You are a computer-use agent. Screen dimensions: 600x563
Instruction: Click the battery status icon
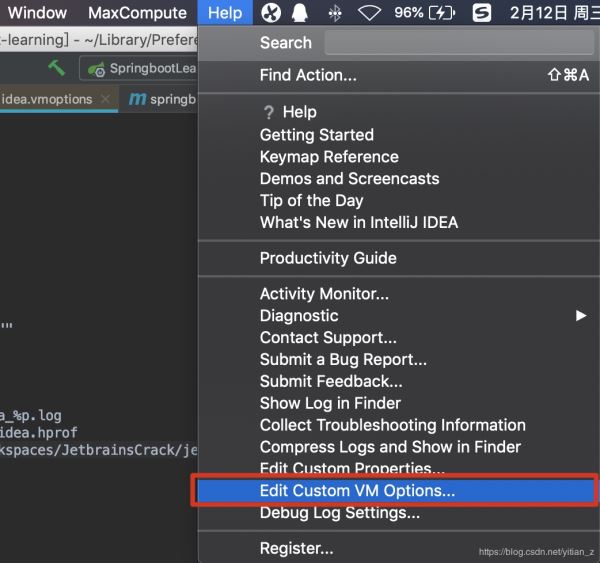440,13
